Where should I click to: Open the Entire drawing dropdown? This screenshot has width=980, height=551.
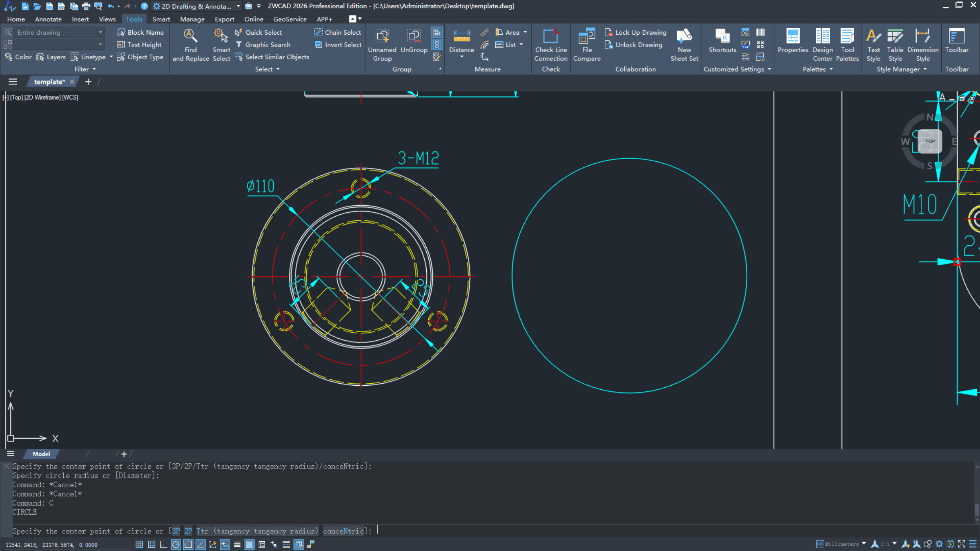tap(59, 32)
